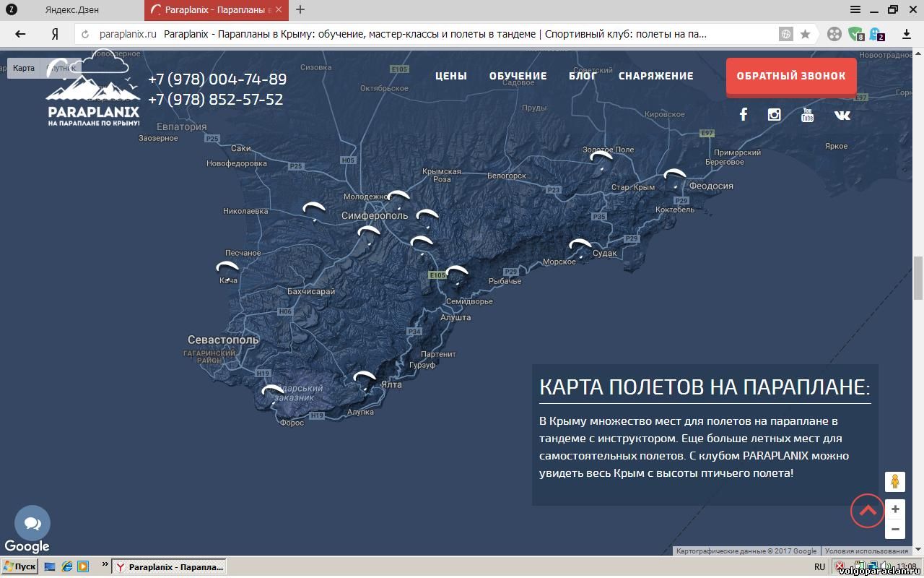
Task: Open the ОБУЧЕНИЕ menu item
Action: (x=518, y=76)
